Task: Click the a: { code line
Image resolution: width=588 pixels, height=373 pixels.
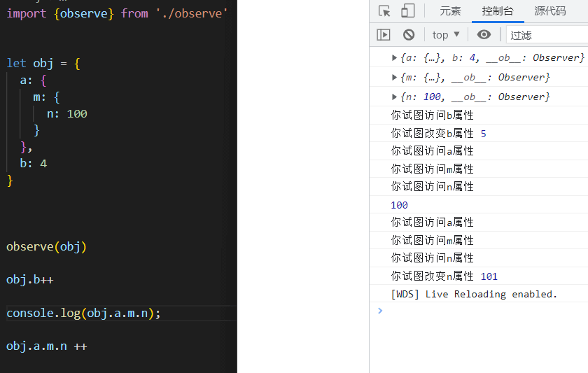Action: coord(33,80)
